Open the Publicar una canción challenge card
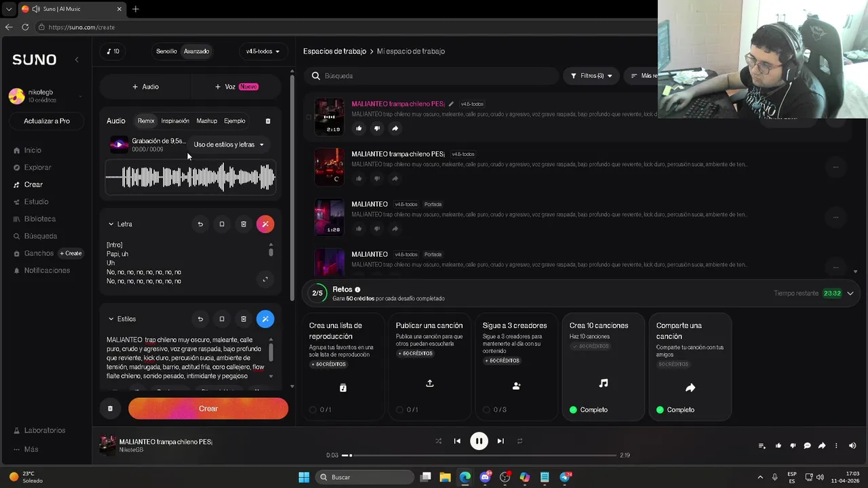Viewport: 868px width, 488px height. [429, 367]
